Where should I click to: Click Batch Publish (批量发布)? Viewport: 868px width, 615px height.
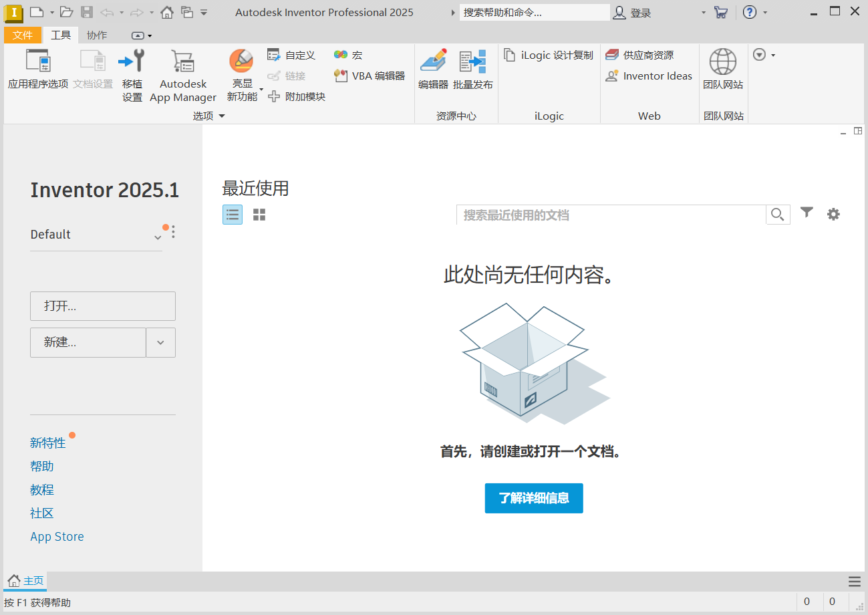473,70
